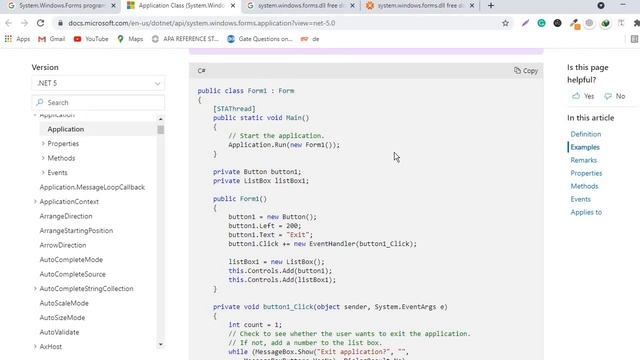Expand AutoCompleteStringCollection tree node

click(x=35, y=289)
